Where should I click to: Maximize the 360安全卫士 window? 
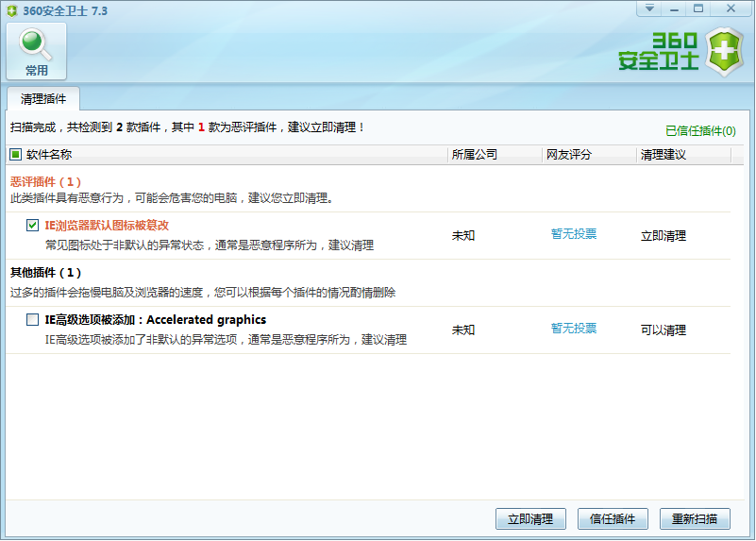(699, 8)
